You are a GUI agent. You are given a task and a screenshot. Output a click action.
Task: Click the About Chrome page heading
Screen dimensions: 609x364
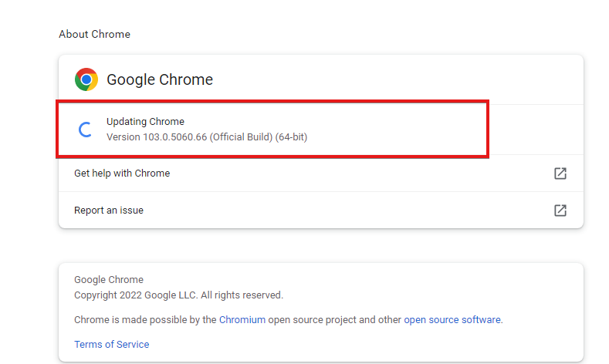tap(94, 34)
